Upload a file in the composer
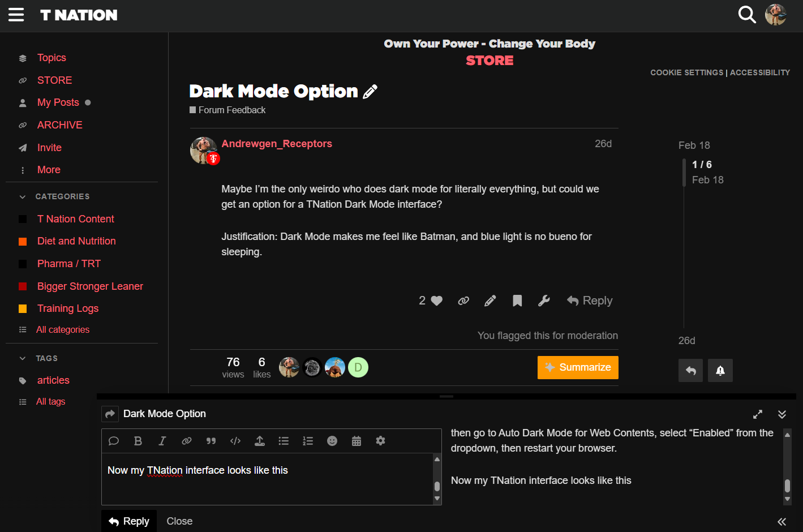This screenshot has height=532, width=803. coord(260,441)
